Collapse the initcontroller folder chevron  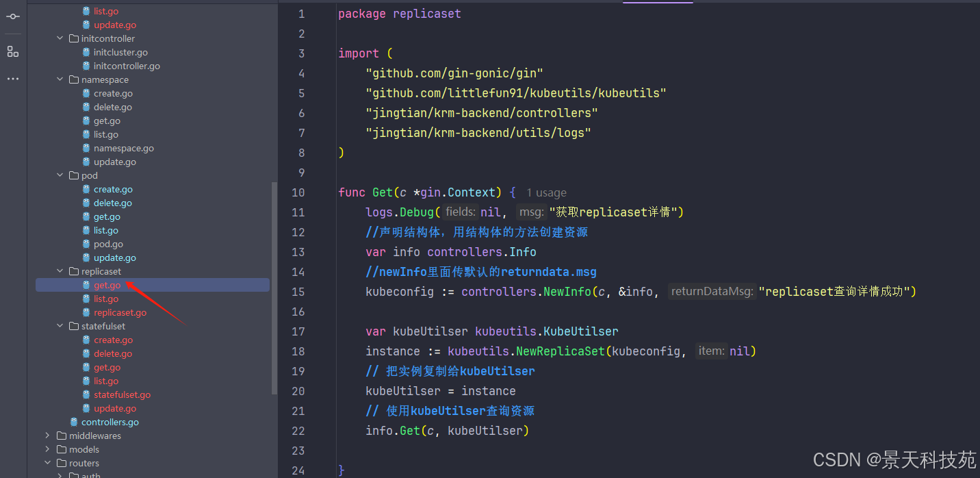tap(60, 38)
